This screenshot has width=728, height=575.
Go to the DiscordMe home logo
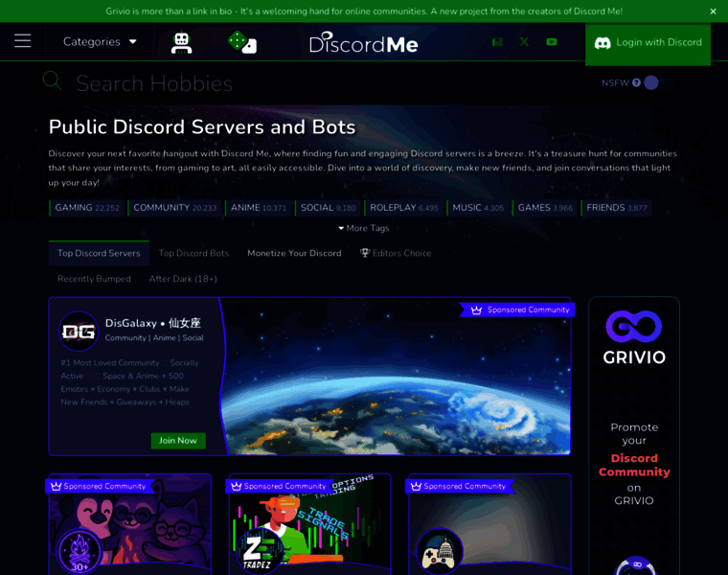click(364, 44)
